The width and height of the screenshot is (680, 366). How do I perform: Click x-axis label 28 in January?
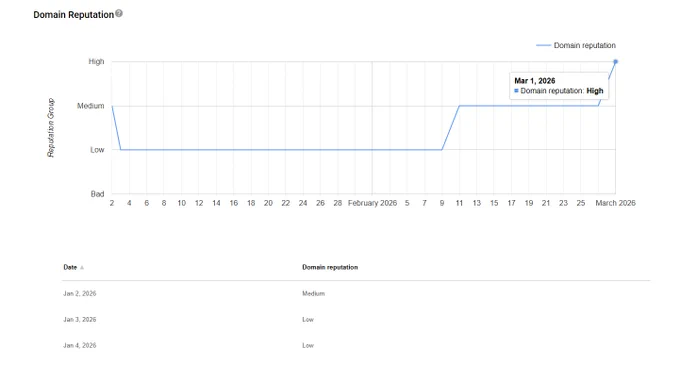pos(338,203)
